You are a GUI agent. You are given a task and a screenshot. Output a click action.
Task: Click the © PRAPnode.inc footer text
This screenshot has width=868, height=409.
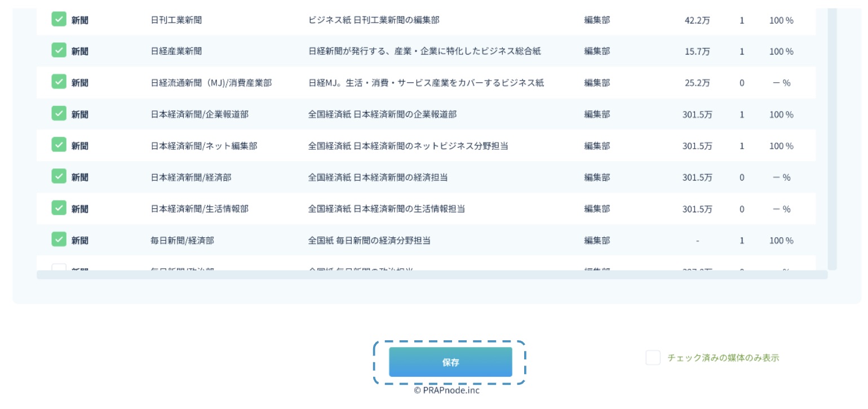pyautogui.click(x=446, y=390)
